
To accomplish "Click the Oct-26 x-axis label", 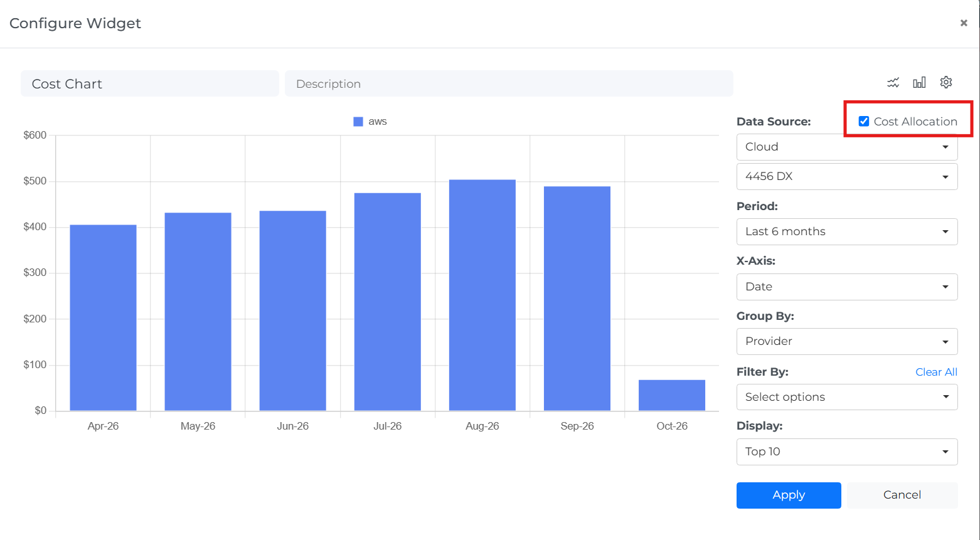I will (672, 426).
